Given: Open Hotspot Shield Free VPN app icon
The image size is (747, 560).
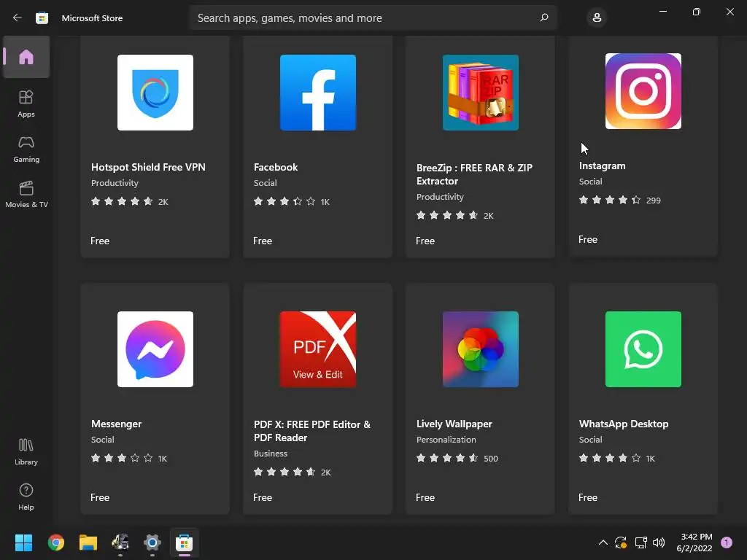Looking at the screenshot, I should [x=155, y=93].
